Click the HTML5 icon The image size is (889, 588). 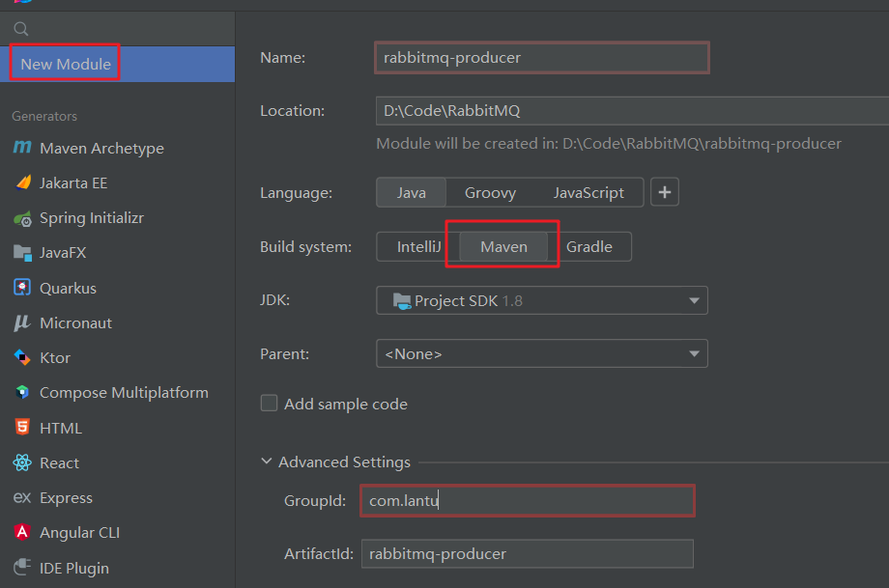[x=22, y=427]
